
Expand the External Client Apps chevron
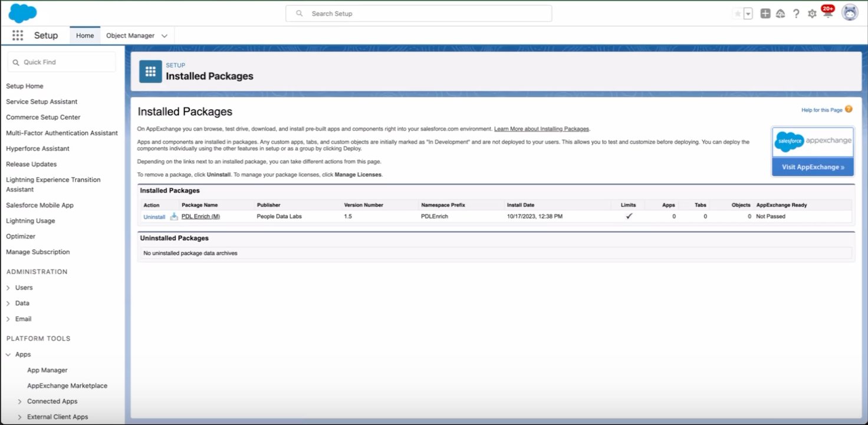click(20, 417)
